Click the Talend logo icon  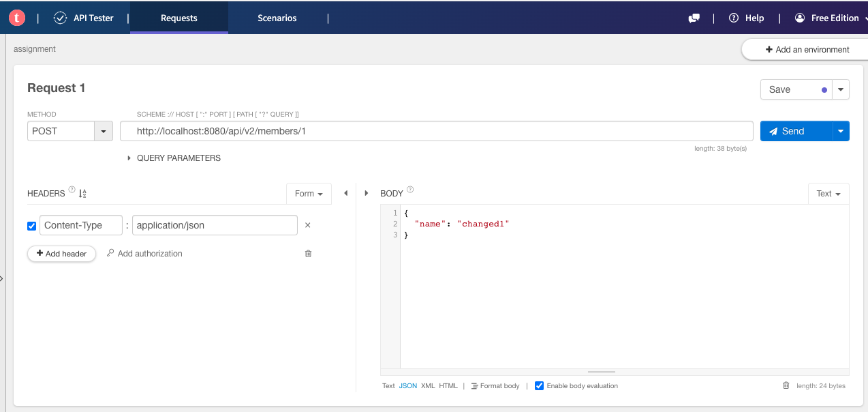[17, 18]
